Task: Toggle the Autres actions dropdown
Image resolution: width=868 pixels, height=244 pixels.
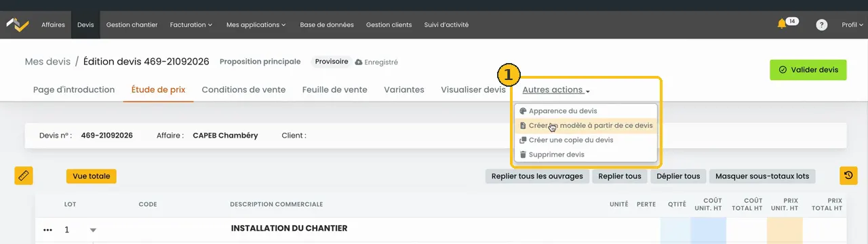Action: [x=556, y=89]
